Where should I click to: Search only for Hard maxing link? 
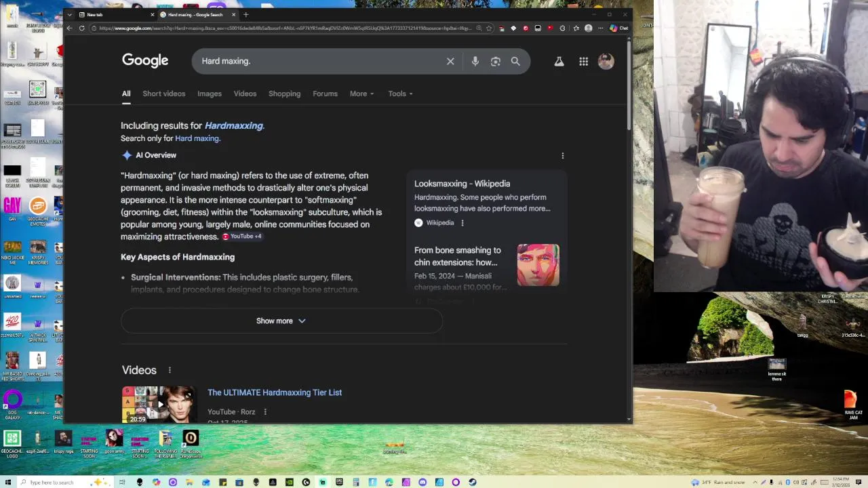[197, 138]
